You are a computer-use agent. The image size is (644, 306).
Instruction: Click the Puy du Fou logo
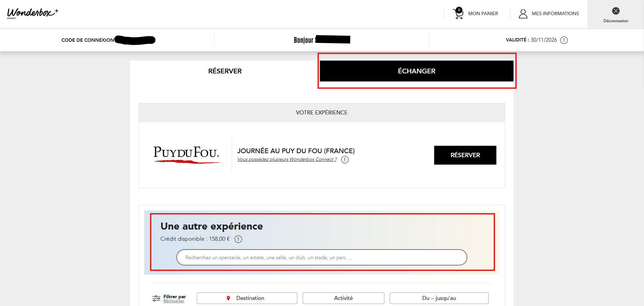pyautogui.click(x=186, y=155)
